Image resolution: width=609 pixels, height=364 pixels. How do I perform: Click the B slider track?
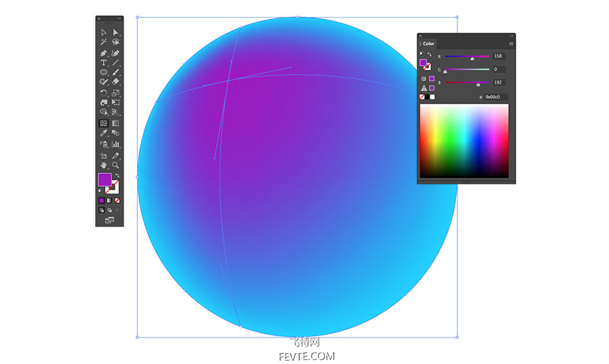point(467,83)
